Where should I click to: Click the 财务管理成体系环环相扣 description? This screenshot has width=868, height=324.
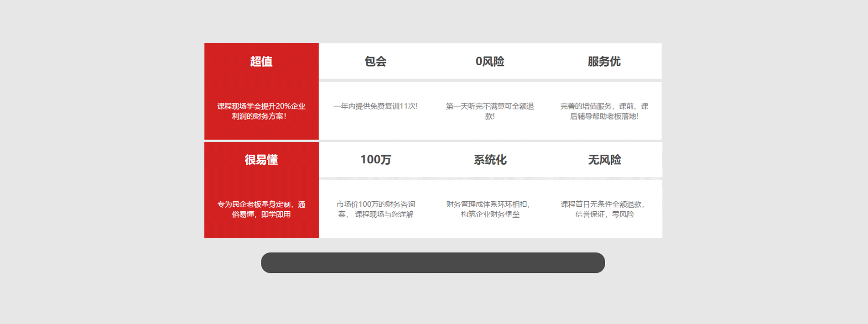click(490, 209)
